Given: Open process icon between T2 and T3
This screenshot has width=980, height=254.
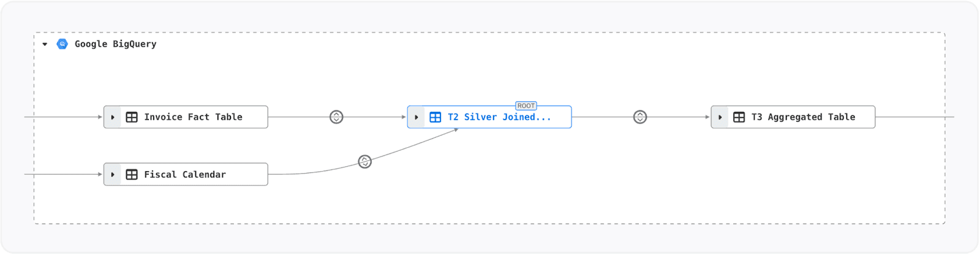Looking at the screenshot, I should coord(640,117).
